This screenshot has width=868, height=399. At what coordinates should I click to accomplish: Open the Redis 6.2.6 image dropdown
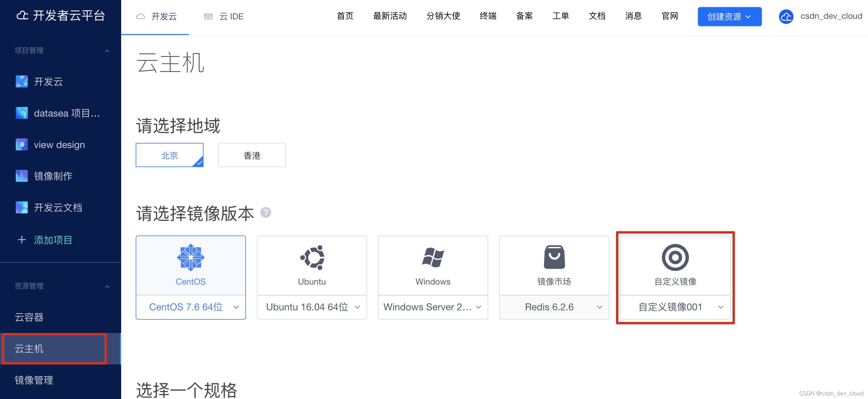tap(554, 307)
